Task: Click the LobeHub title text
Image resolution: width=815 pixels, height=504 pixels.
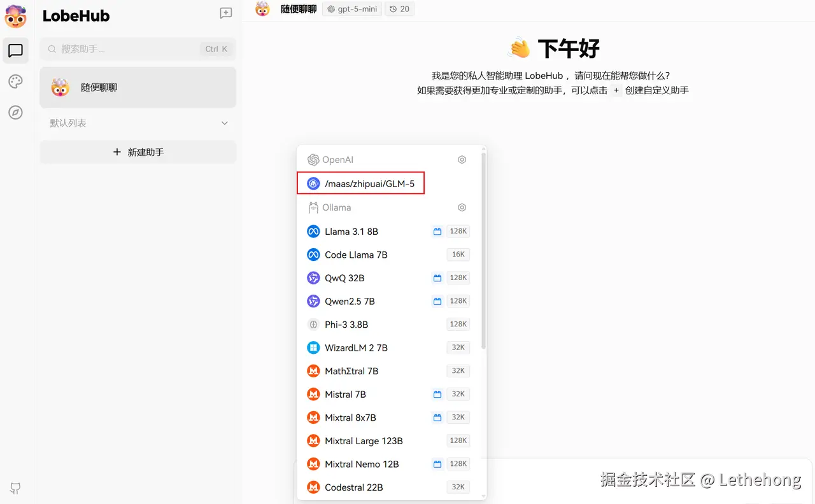Action: click(x=76, y=17)
